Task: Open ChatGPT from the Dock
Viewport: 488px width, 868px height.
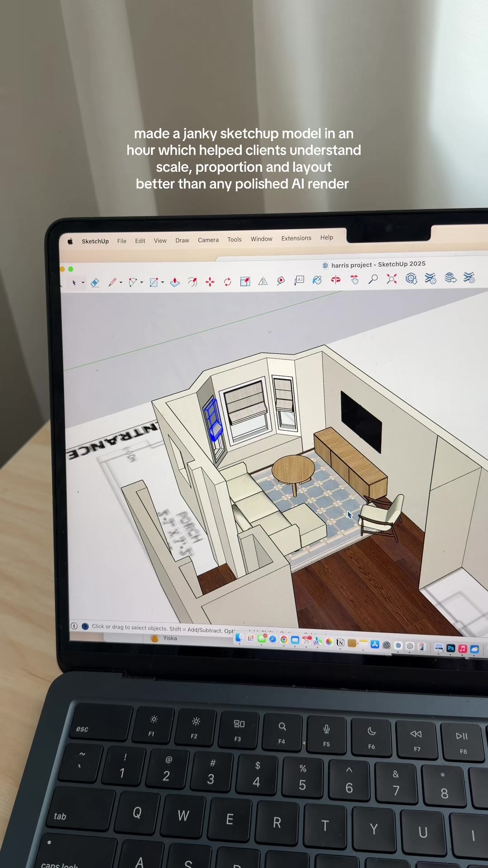Action: tap(409, 646)
